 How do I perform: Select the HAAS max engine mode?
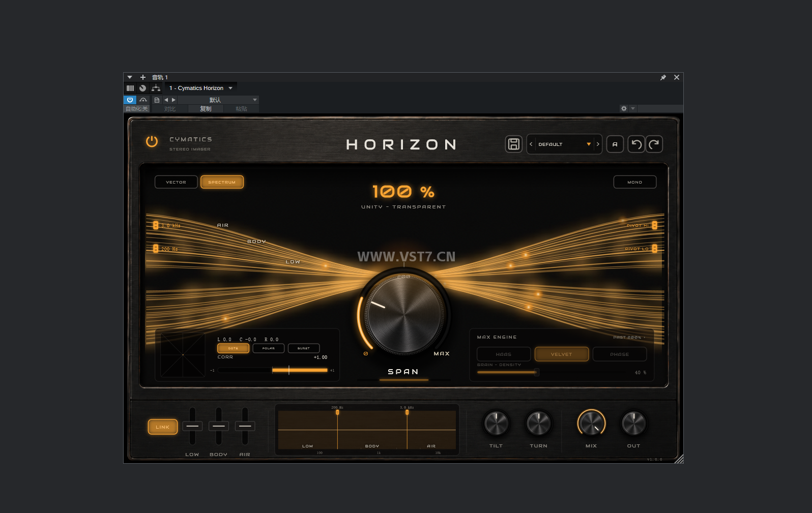[x=504, y=354]
